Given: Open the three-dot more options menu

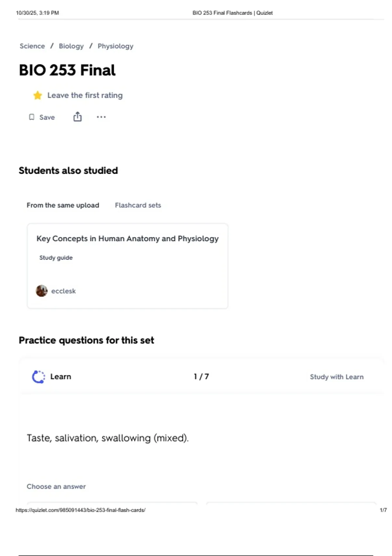Looking at the screenshot, I should pos(101,117).
